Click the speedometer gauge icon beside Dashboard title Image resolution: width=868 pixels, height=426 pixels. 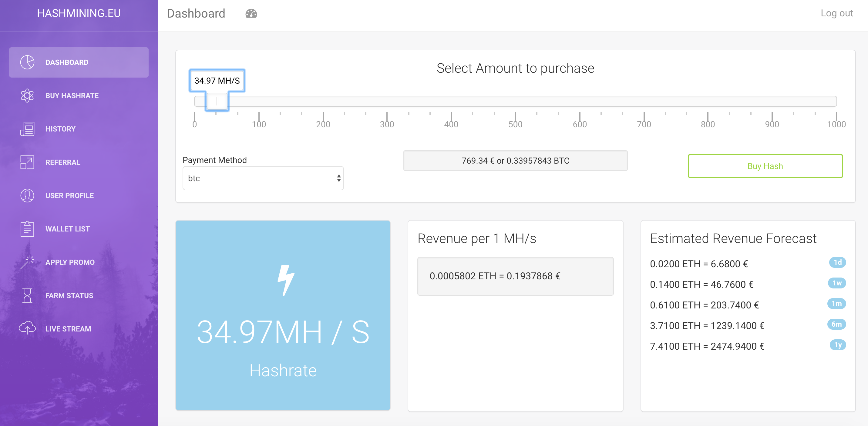pos(251,13)
